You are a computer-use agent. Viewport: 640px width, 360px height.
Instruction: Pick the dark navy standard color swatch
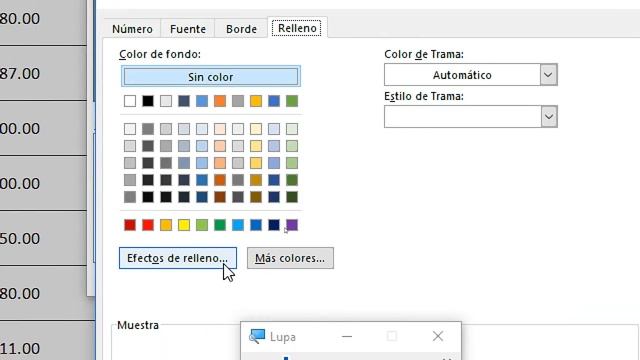pyautogui.click(x=274, y=225)
